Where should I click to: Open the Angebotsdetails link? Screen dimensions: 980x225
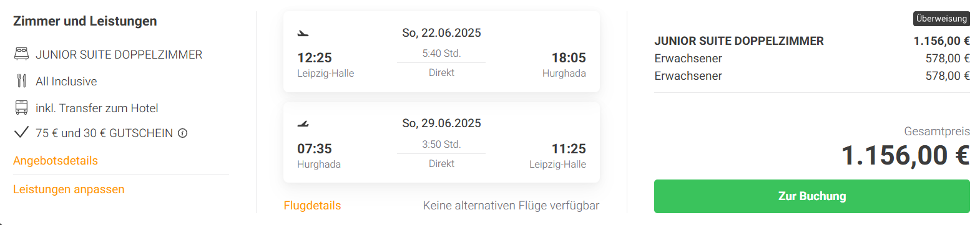pos(56,160)
